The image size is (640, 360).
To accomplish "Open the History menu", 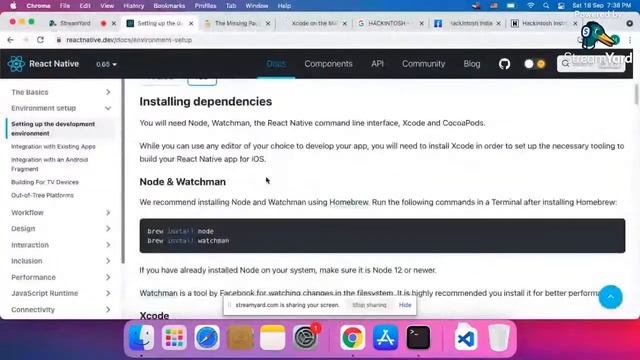I will point(133,6).
